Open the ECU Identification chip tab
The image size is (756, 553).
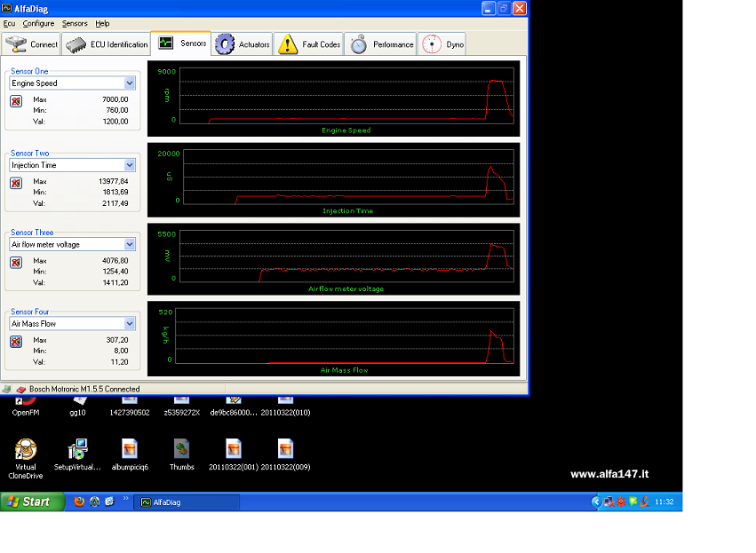[107, 44]
